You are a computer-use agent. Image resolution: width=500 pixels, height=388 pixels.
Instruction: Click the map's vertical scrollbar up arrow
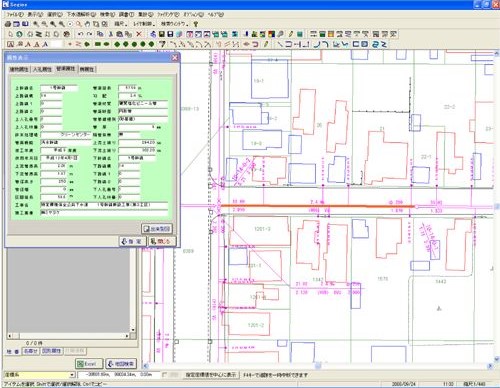(496, 53)
